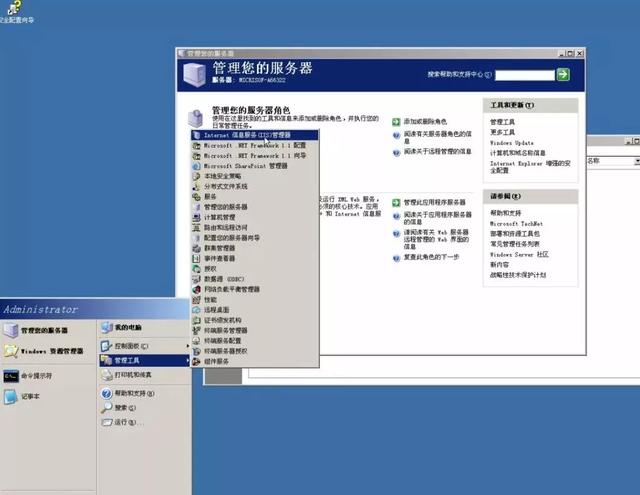
Task: Click 新内容 link in 请参阅 panel
Action: (499, 265)
